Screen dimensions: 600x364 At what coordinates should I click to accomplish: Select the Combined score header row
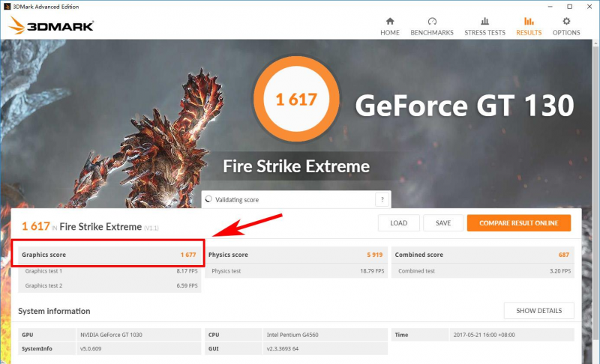pos(481,255)
